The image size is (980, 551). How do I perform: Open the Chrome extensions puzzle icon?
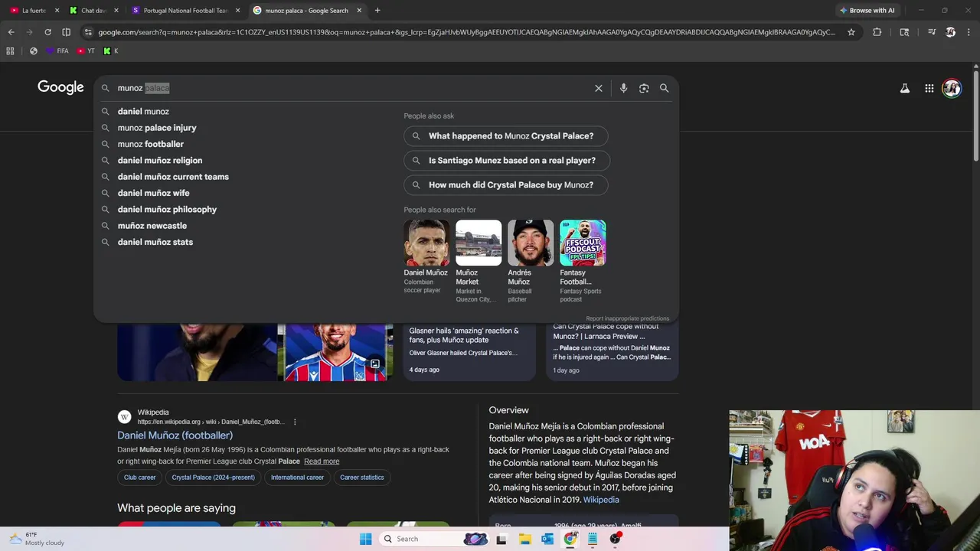(877, 32)
